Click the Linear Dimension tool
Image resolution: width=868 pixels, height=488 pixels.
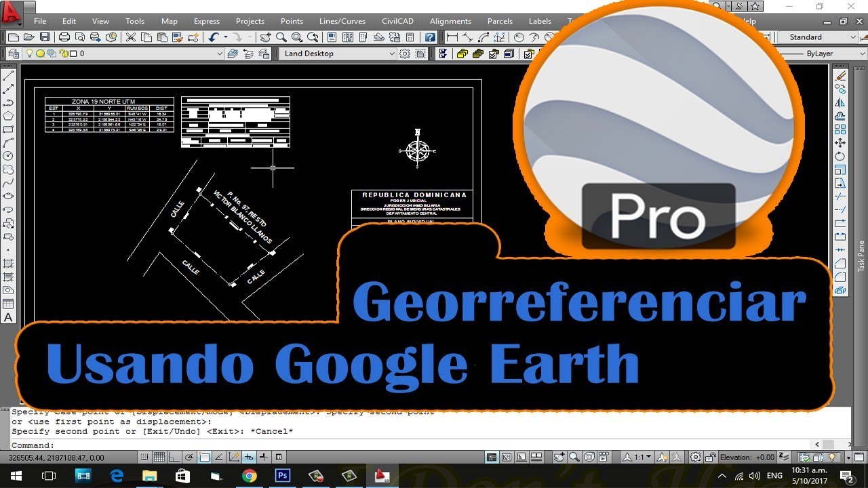click(x=452, y=37)
